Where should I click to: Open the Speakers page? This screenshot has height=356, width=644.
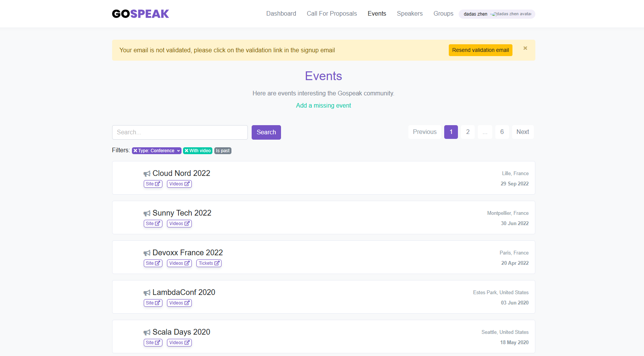pos(410,14)
